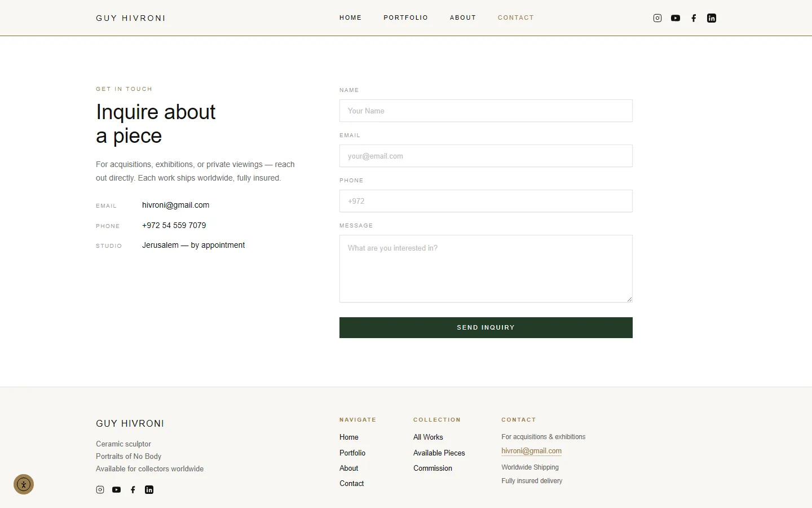Open YouTube icon in the footer
The height and width of the screenshot is (508, 812).
point(116,490)
